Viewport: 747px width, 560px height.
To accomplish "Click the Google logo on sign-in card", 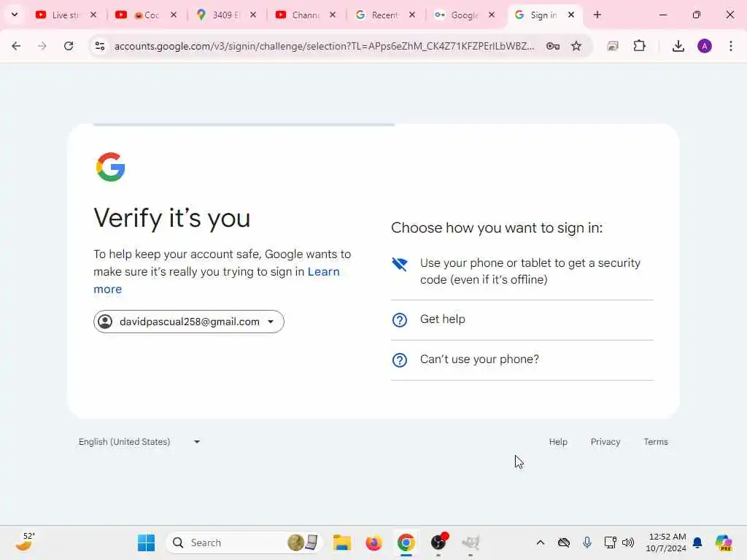I will tap(111, 167).
